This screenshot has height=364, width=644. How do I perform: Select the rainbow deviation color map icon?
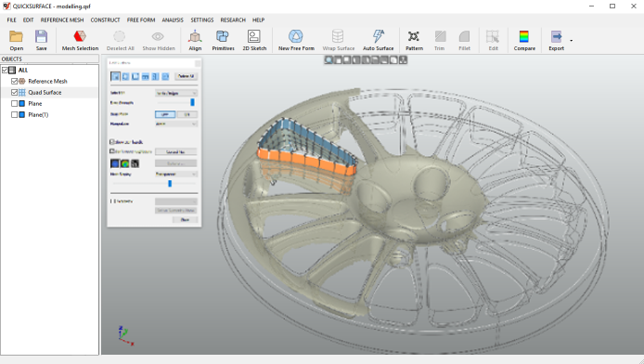125,163
